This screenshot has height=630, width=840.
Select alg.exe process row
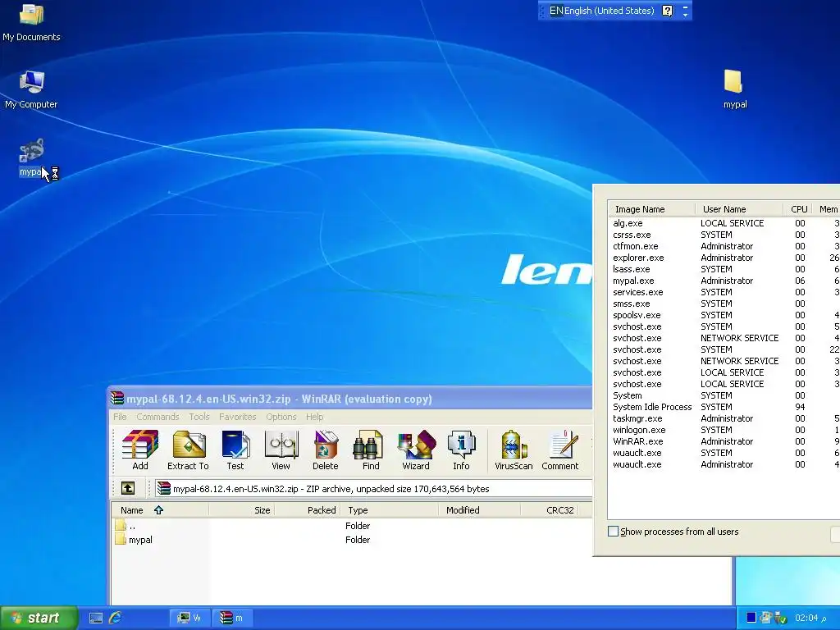(x=724, y=223)
